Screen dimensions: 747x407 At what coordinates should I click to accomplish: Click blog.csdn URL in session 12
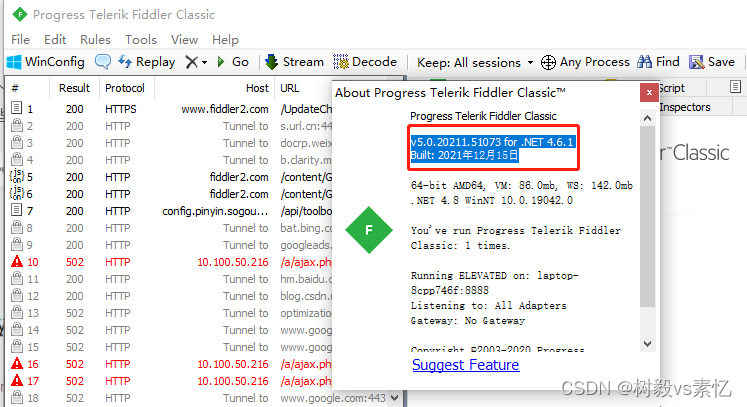click(x=306, y=296)
